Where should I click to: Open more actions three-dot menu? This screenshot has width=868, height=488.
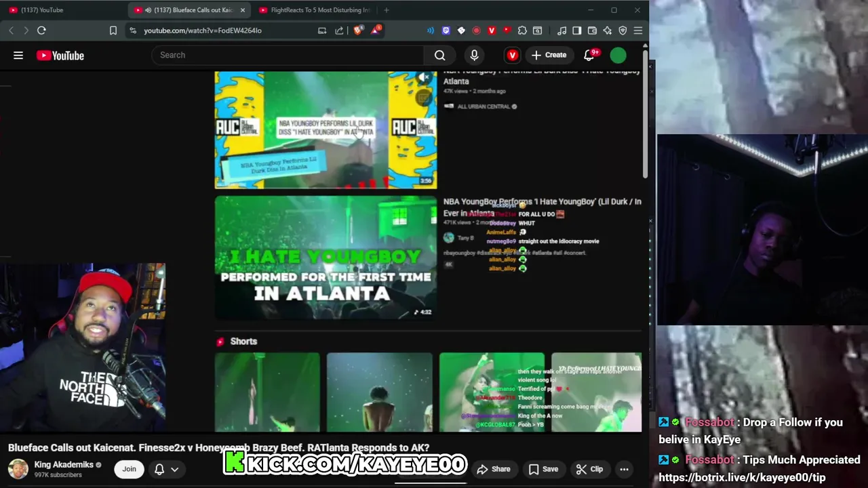pos(624,469)
